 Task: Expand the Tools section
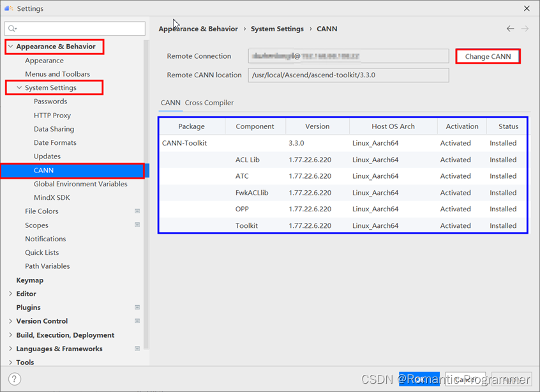(10, 362)
